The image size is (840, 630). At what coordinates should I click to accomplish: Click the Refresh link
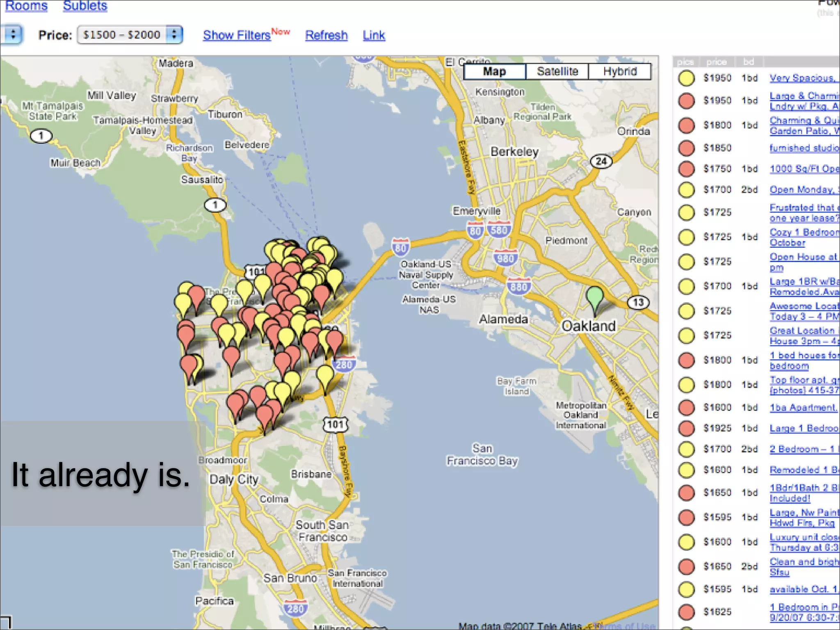pyautogui.click(x=326, y=35)
